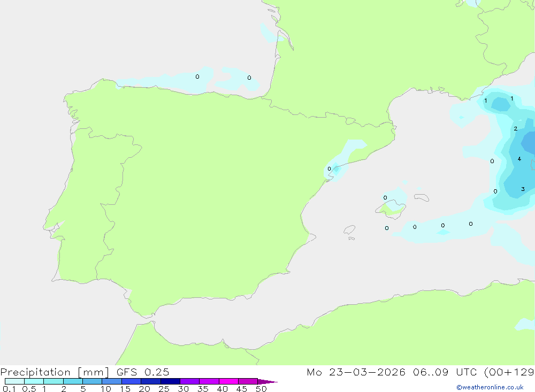Click the purple arrow tip beyond 50
The height and width of the screenshot is (392, 535).
pyautogui.click(x=267, y=381)
